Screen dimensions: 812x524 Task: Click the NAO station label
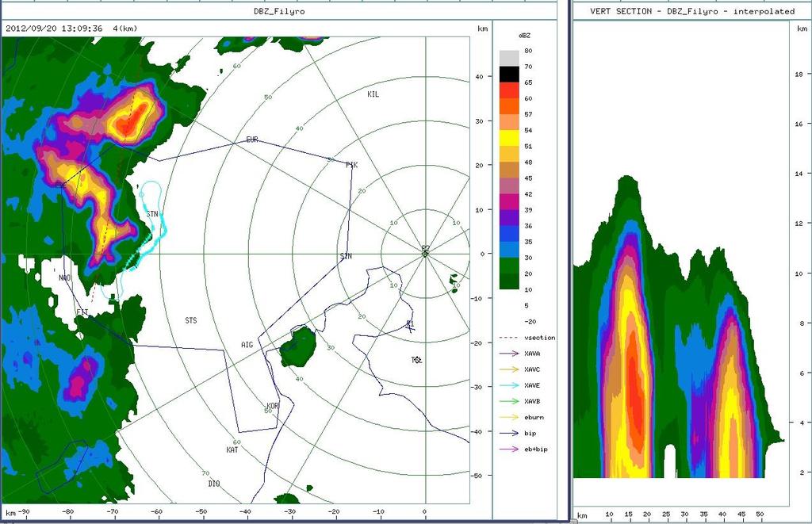pos(65,278)
